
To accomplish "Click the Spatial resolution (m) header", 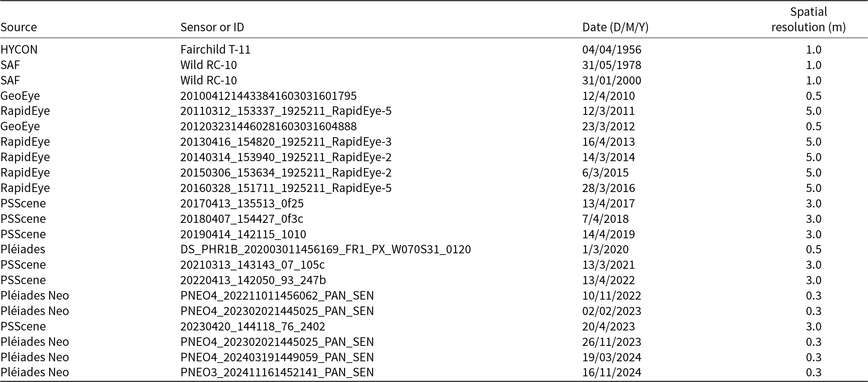I will 808,19.
